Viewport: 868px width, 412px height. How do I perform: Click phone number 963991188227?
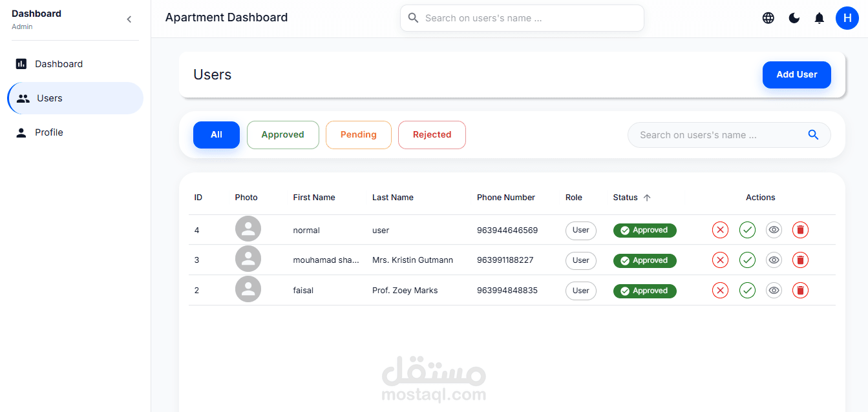[x=505, y=260]
